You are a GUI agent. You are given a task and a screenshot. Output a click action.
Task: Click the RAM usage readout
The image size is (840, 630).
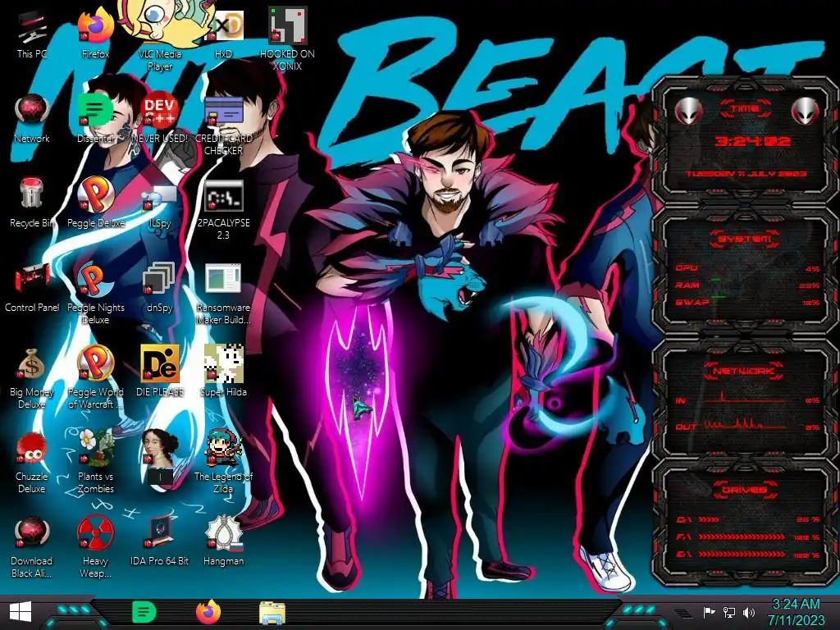click(x=748, y=285)
